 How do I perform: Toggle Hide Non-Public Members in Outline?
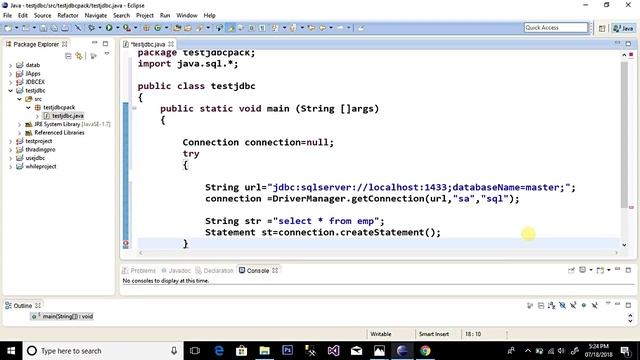(584, 305)
